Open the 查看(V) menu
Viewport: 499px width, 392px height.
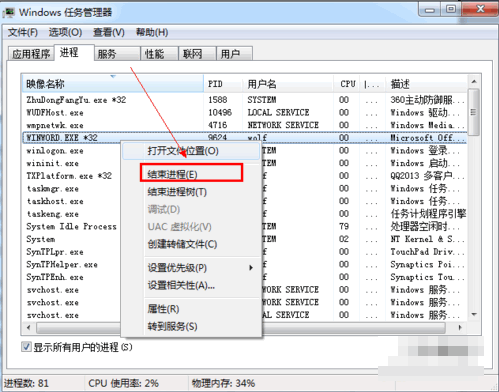109,33
